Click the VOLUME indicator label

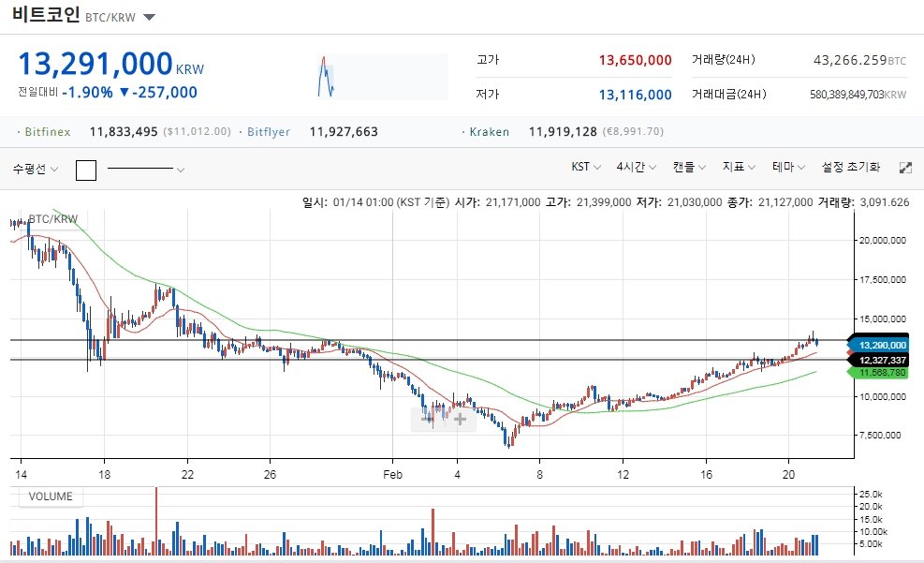pos(51,496)
